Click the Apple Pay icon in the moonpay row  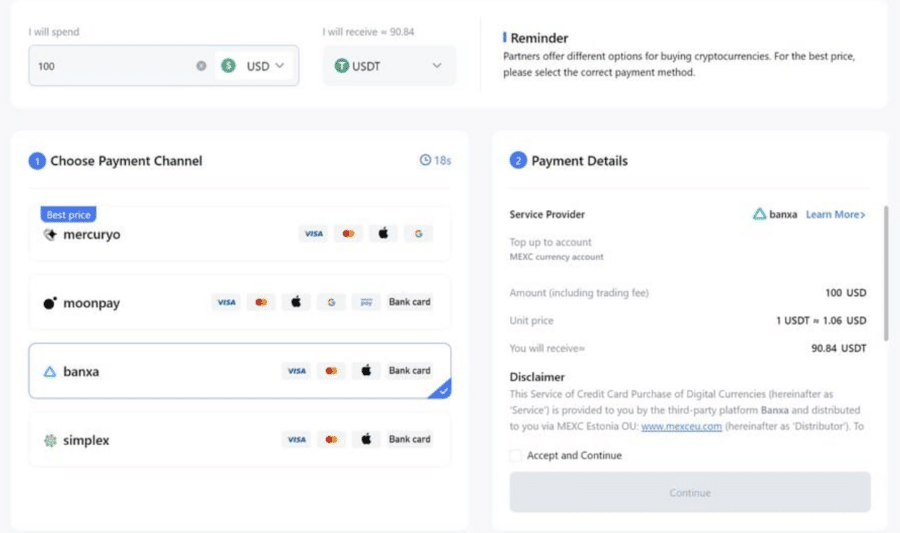point(296,302)
